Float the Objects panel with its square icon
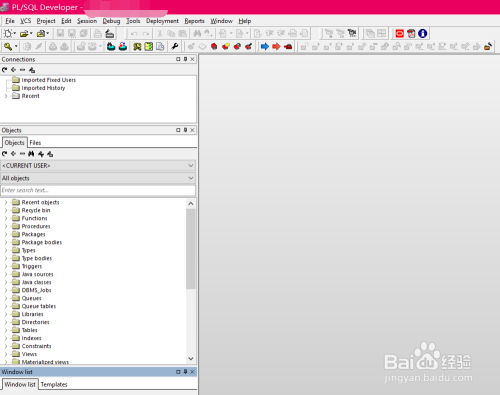The height and width of the screenshot is (395, 500). [x=178, y=130]
